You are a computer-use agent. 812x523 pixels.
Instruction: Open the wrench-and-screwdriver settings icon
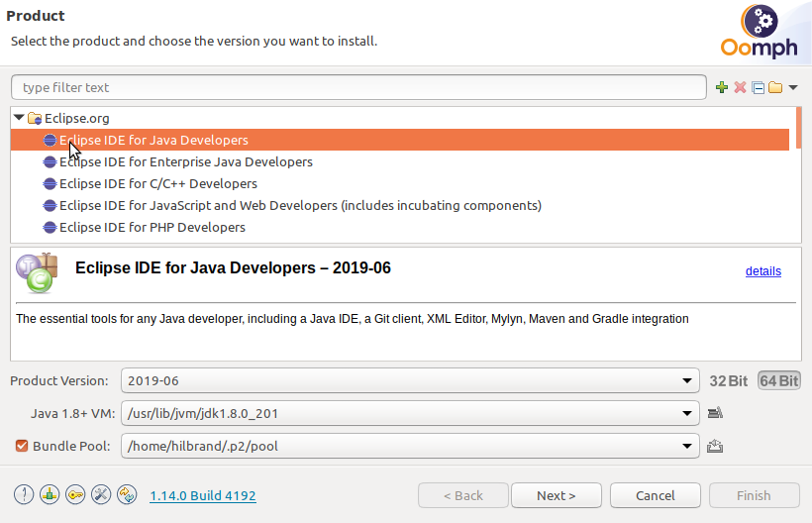(101, 495)
